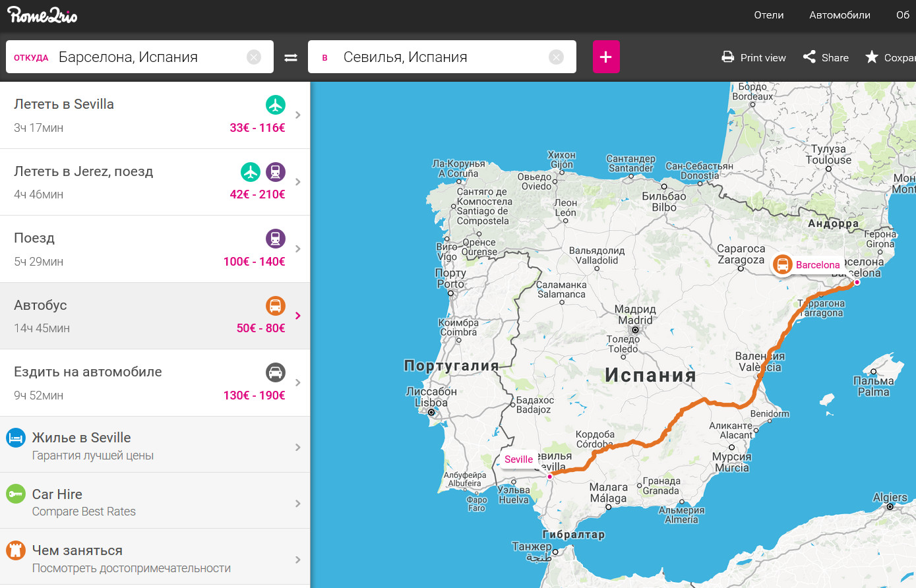Viewport: 916px width, 588px height.
Task: Swap origin and destination fields
Action: (x=291, y=57)
